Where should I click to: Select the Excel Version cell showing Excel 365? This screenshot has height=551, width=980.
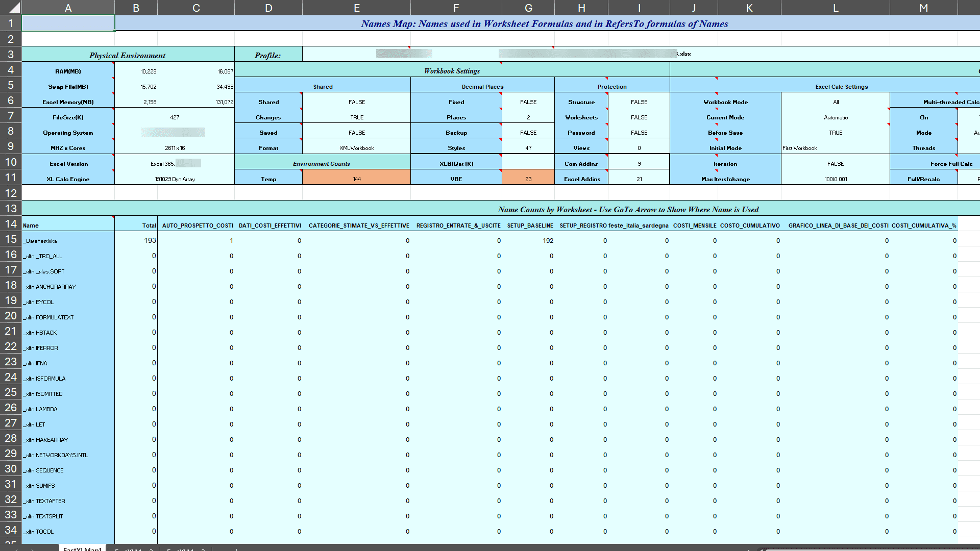coord(174,163)
